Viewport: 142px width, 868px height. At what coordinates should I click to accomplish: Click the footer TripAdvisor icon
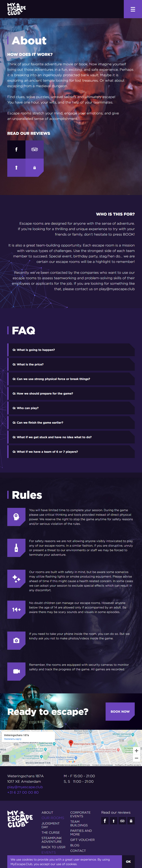click(123, 821)
